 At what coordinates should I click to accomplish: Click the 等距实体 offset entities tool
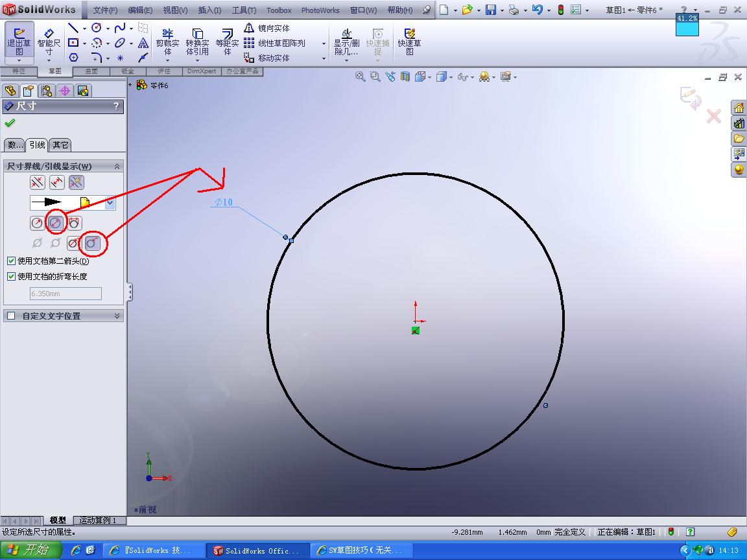[227, 41]
